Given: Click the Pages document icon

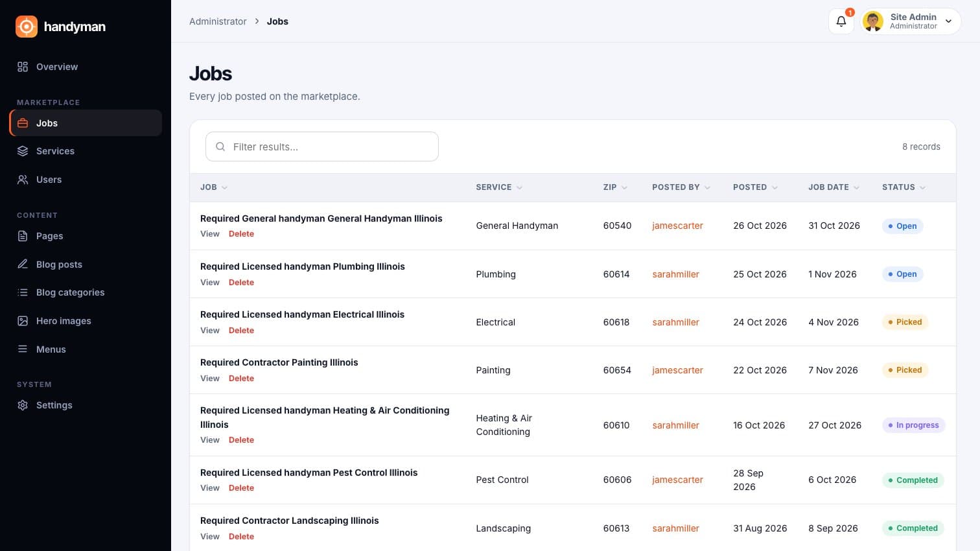Looking at the screenshot, I should [x=23, y=236].
